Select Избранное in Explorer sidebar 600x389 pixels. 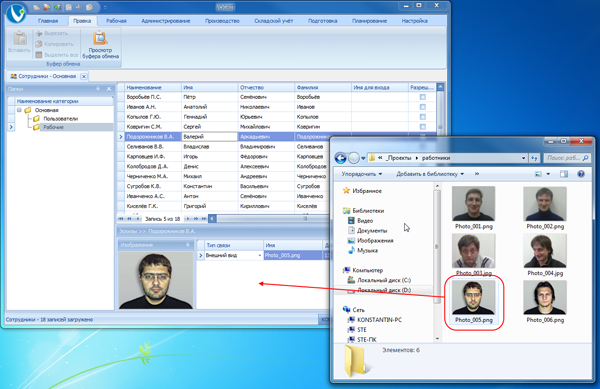(x=362, y=190)
